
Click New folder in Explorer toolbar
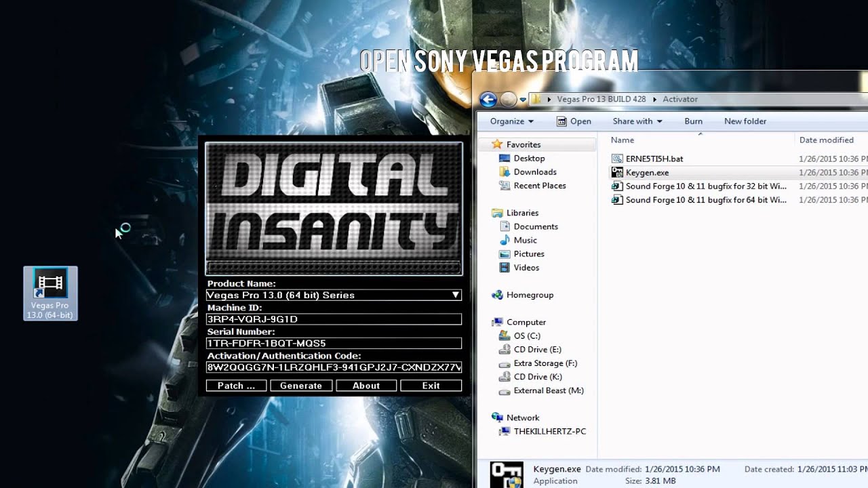click(745, 121)
